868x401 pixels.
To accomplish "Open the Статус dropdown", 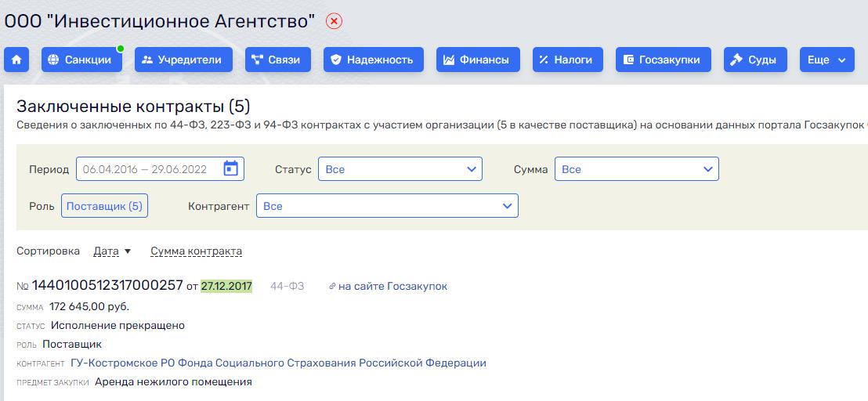I will coord(400,168).
